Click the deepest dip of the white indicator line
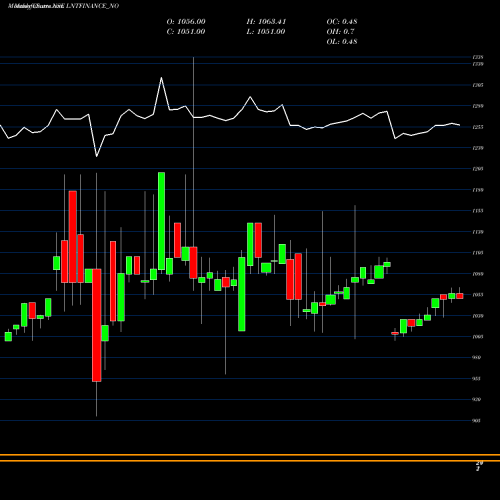 (x=97, y=156)
